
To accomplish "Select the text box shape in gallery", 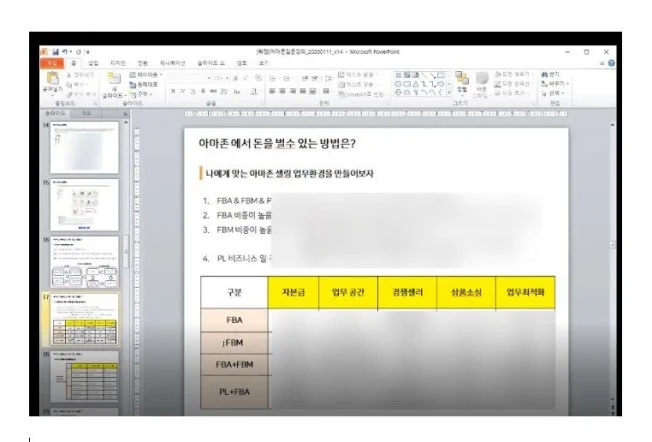I will click(399, 75).
